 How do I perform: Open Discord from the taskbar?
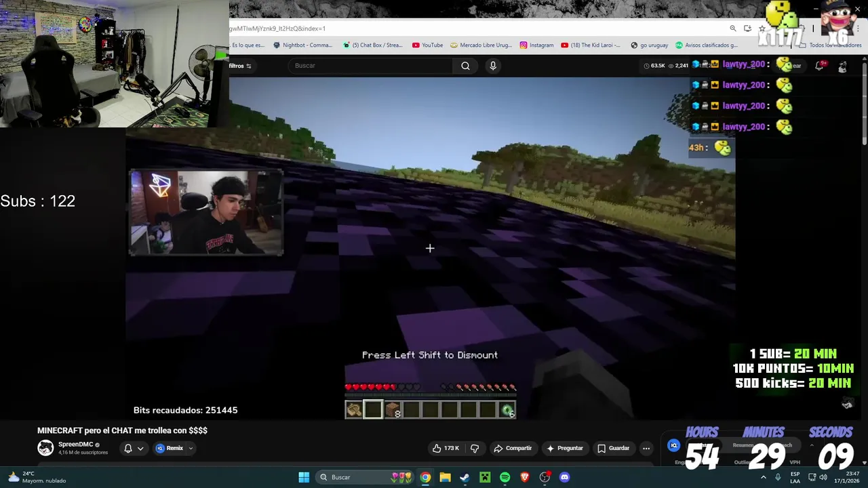click(564, 477)
